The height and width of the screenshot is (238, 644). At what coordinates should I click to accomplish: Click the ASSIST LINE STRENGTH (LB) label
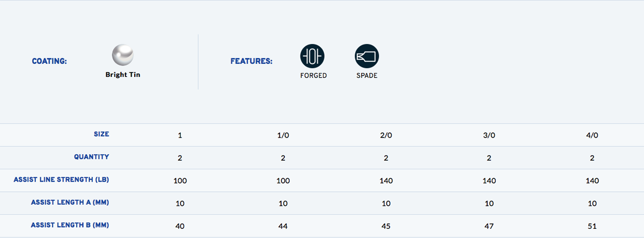pos(62,179)
